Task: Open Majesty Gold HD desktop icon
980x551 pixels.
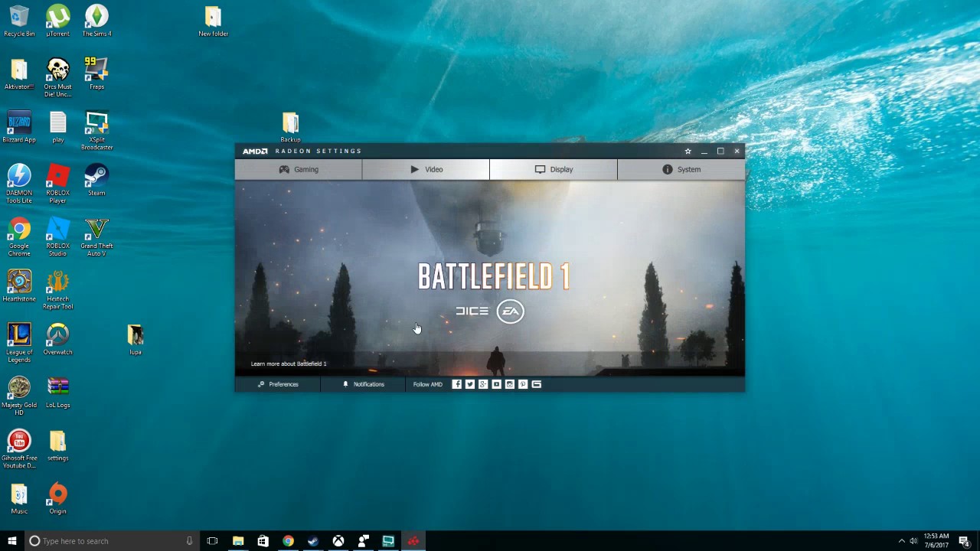Action: 19,396
